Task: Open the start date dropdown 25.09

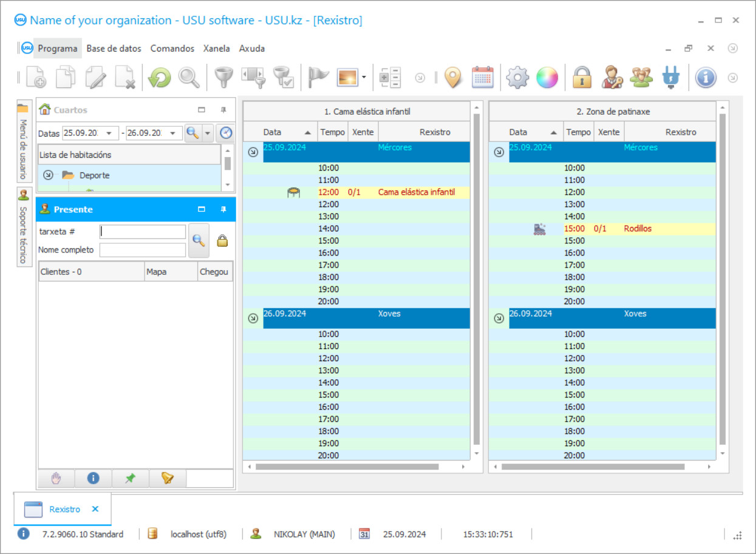Action: (x=110, y=133)
